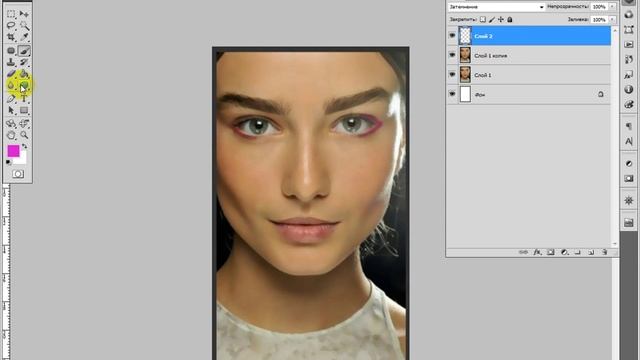Viewport: 640px width, 360px height.
Task: Click the fill 100% value field
Action: (x=599, y=19)
